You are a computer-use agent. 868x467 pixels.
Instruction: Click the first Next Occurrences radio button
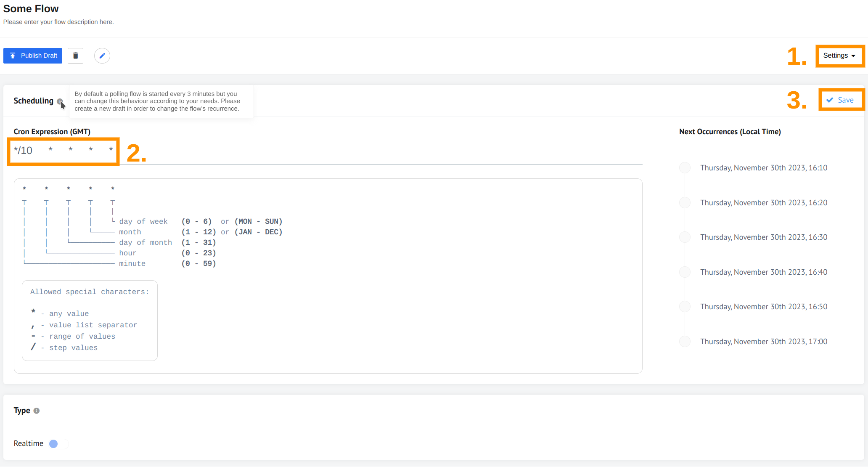pos(684,167)
